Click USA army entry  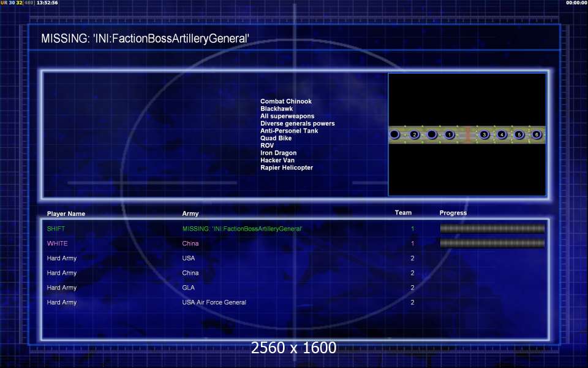[x=189, y=258]
